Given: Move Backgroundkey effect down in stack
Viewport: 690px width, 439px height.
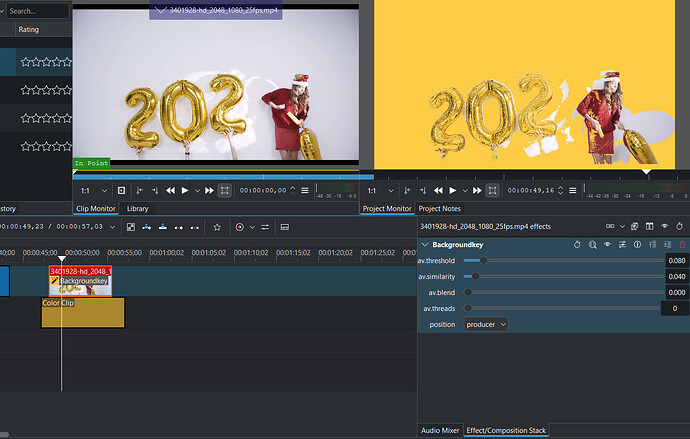Looking at the screenshot, I should point(668,245).
